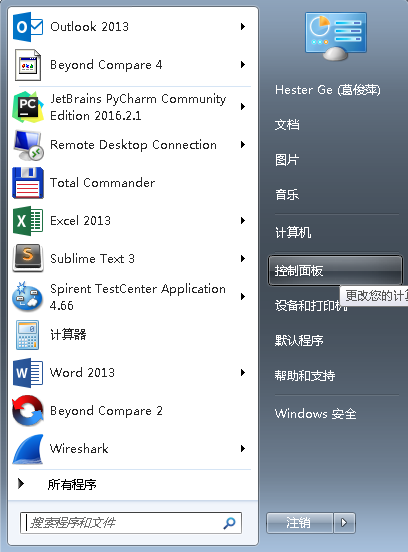Open Windows 安全 security
408x552 pixels.
[315, 414]
